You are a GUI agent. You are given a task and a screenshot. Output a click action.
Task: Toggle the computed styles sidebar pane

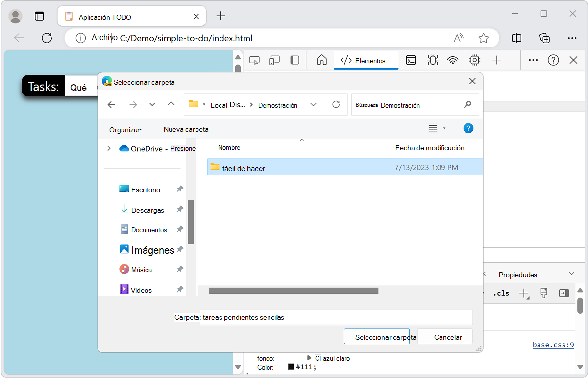tap(564, 293)
